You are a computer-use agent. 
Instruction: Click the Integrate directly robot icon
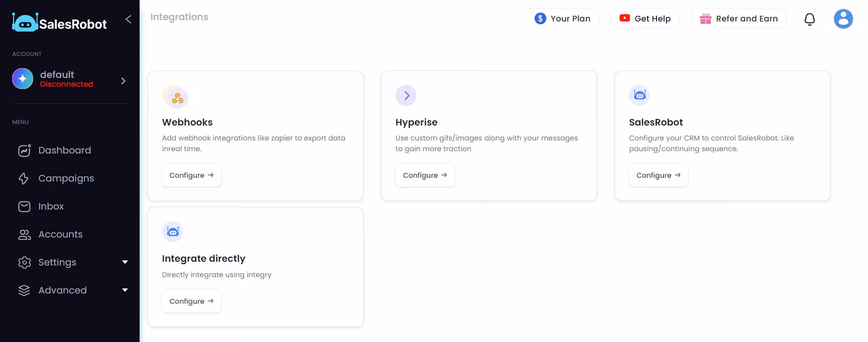pyautogui.click(x=172, y=231)
